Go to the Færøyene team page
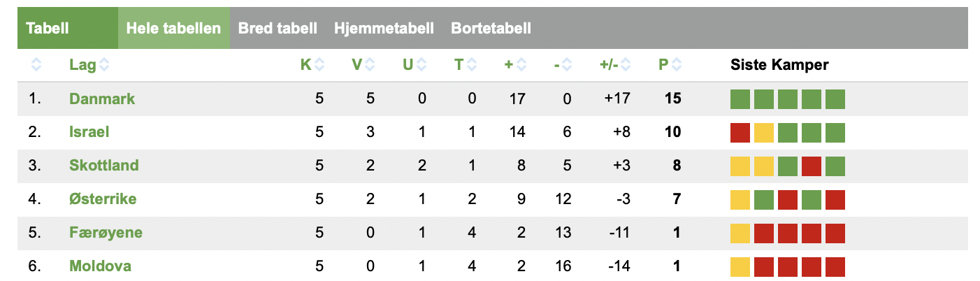Image resolution: width=980 pixels, height=281 pixels. (106, 233)
